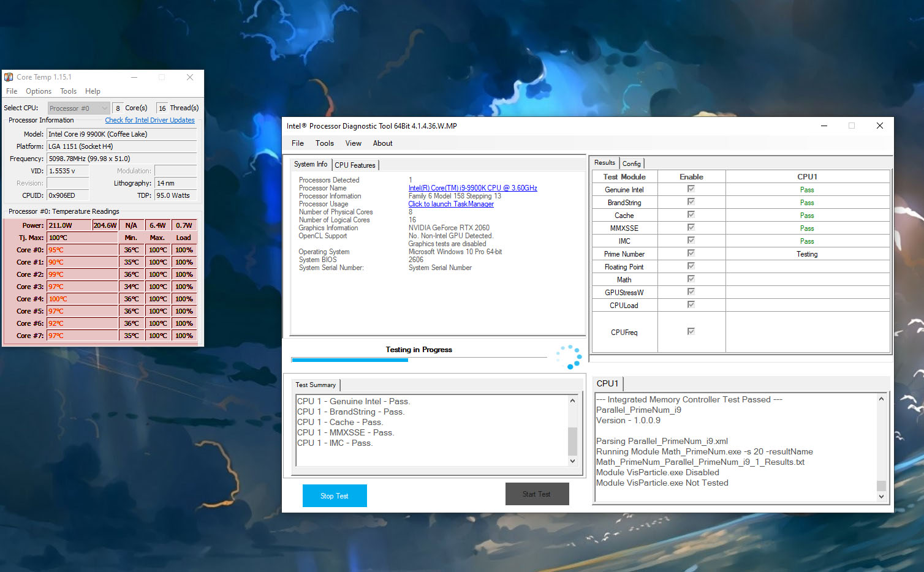924x572 pixels.
Task: Click the CPU1 log scrollbar up arrow
Action: coord(881,399)
